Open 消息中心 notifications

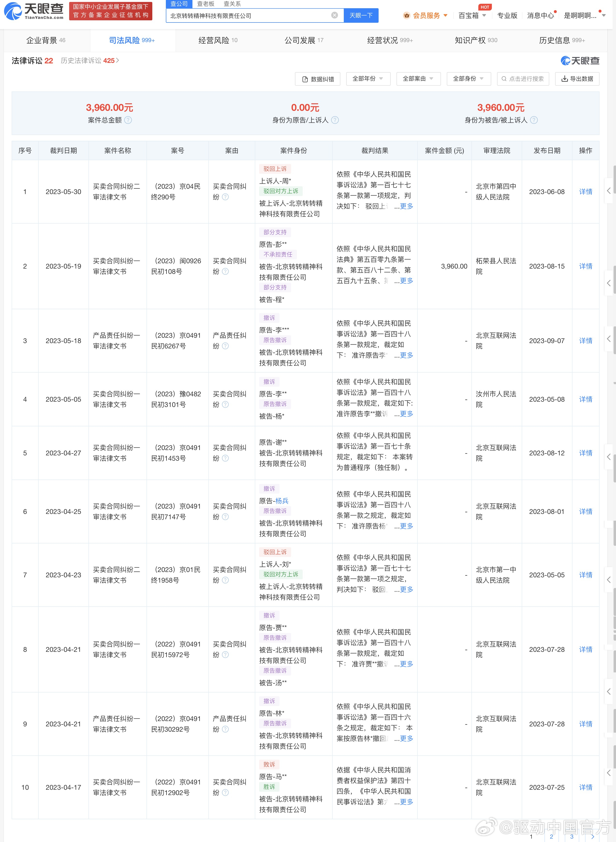coord(540,15)
